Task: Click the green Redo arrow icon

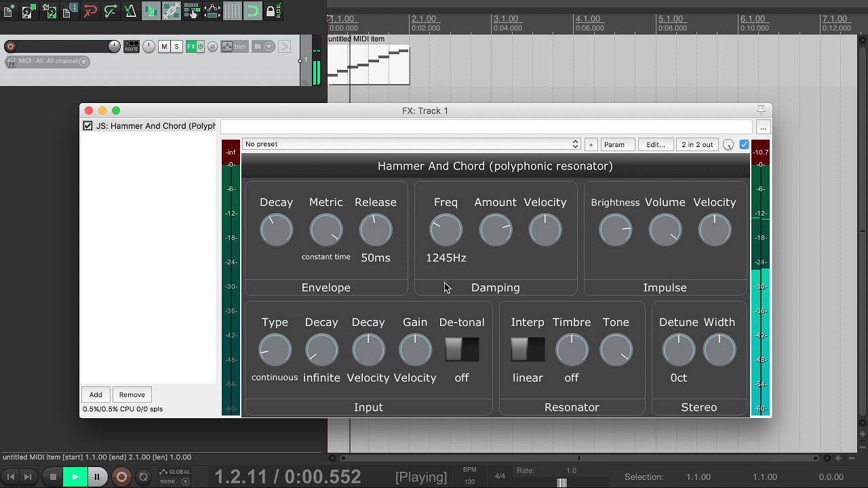Action: tap(111, 12)
